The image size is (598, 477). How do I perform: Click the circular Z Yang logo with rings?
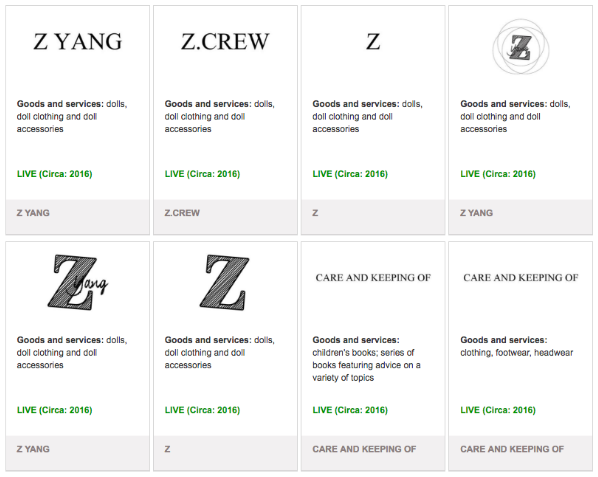521,48
